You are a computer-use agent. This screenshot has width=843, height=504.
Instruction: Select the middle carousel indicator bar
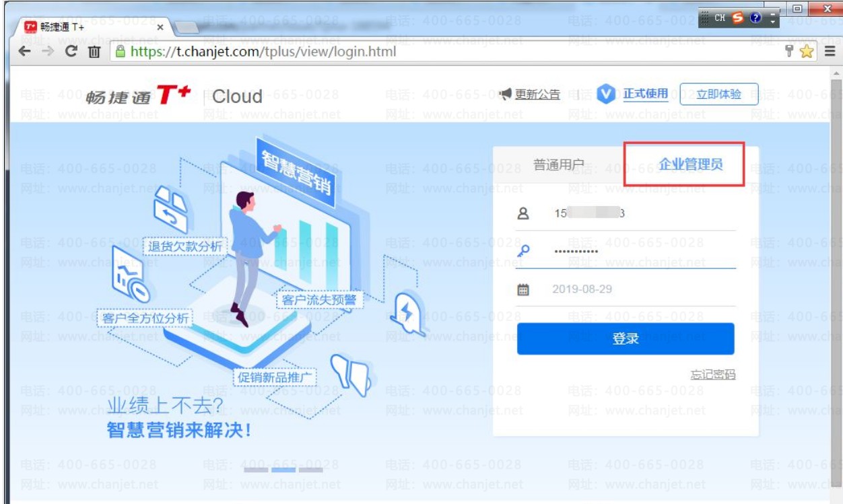(x=283, y=470)
